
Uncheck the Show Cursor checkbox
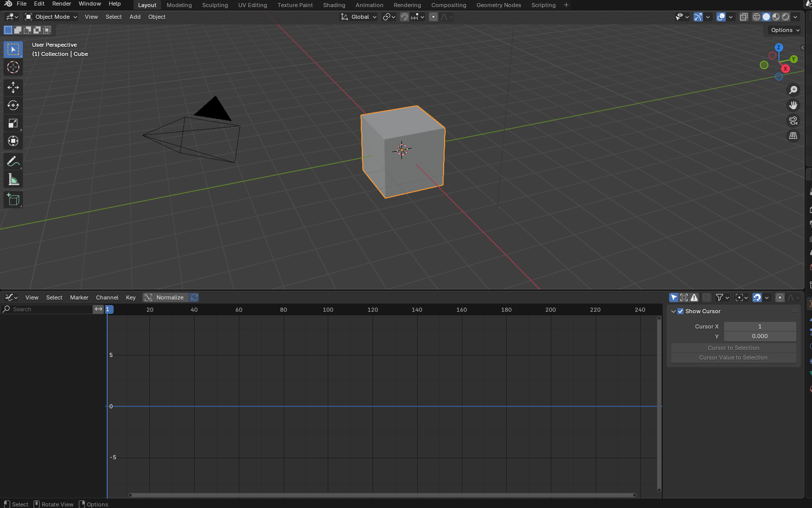680,311
